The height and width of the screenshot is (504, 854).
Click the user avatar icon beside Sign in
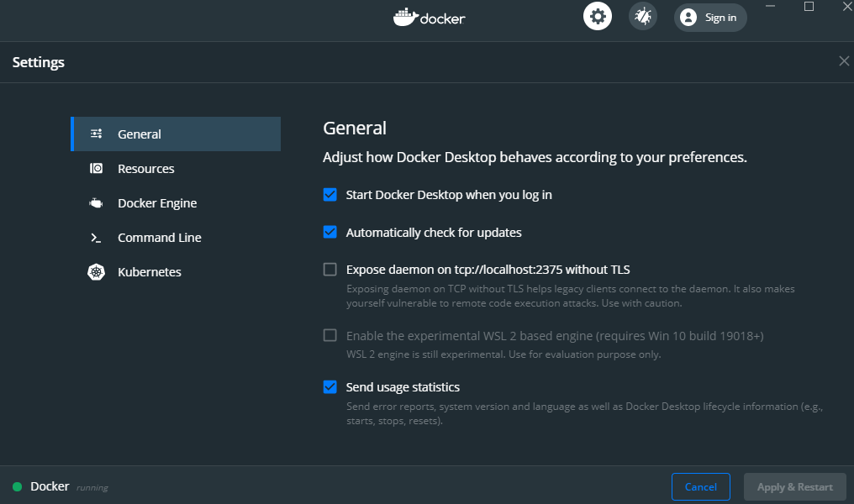tap(688, 17)
